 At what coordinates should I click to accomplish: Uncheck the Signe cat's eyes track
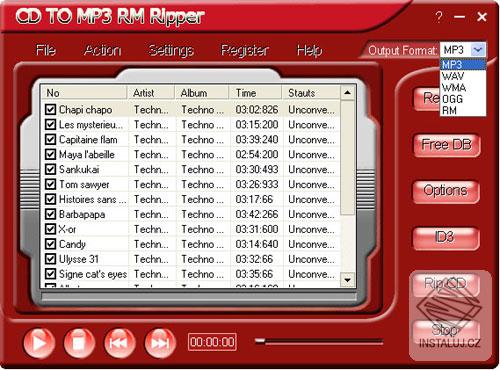coord(50,274)
